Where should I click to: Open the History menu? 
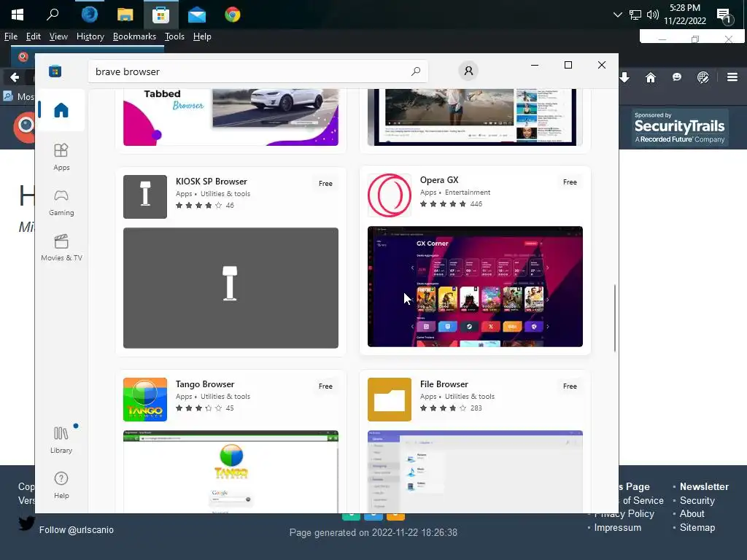(x=90, y=36)
